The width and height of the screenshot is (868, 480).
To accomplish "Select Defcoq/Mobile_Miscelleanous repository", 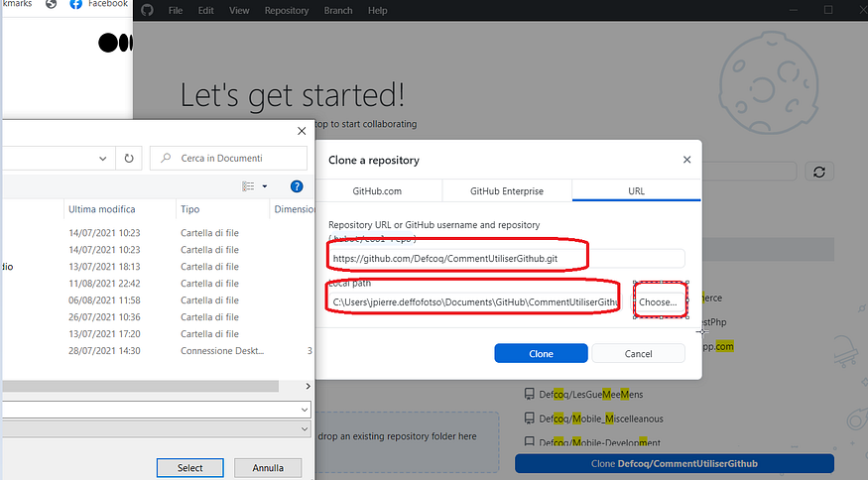I will point(600,419).
